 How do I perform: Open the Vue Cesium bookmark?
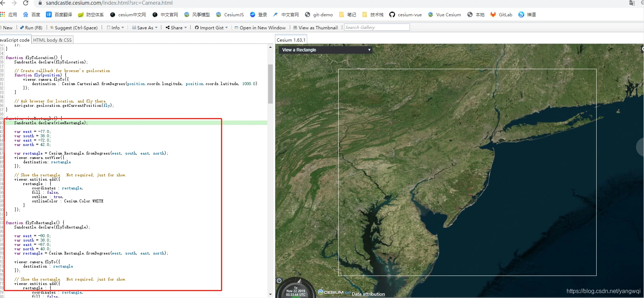coord(444,14)
